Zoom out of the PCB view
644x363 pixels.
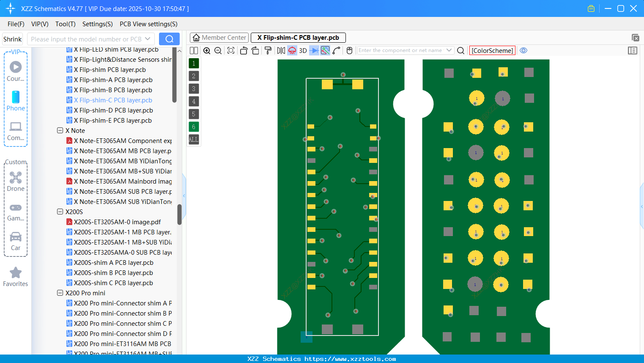[218, 50]
